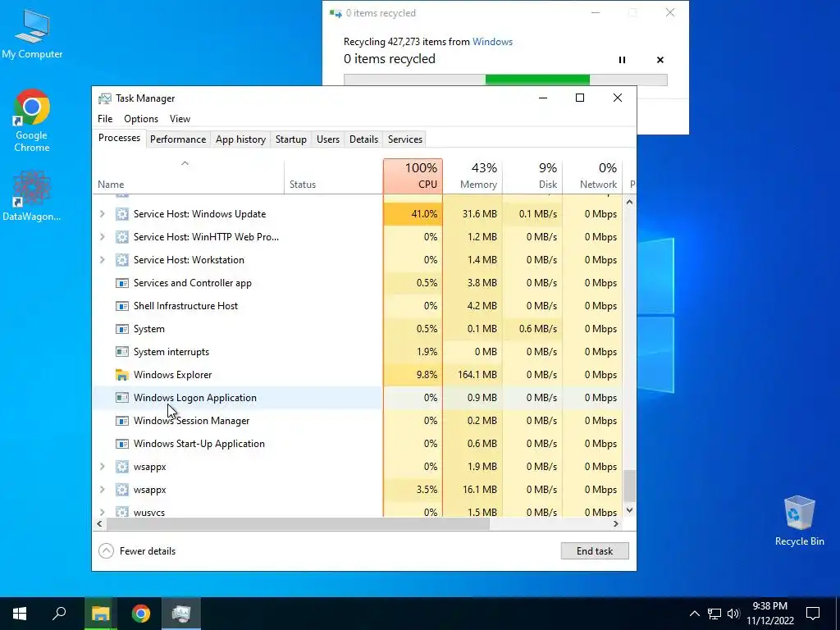This screenshot has width=840, height=630.
Task: Pause the recycling operation
Action: [622, 60]
